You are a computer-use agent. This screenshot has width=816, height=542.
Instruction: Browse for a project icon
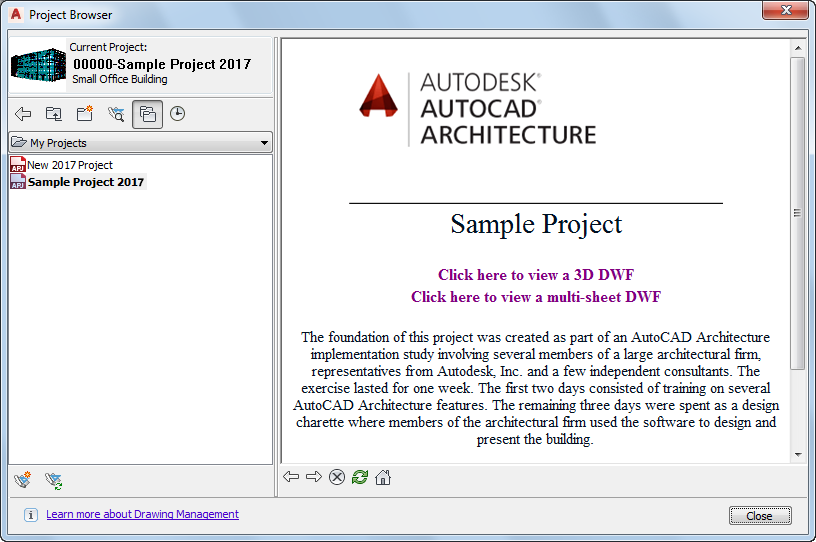116,114
